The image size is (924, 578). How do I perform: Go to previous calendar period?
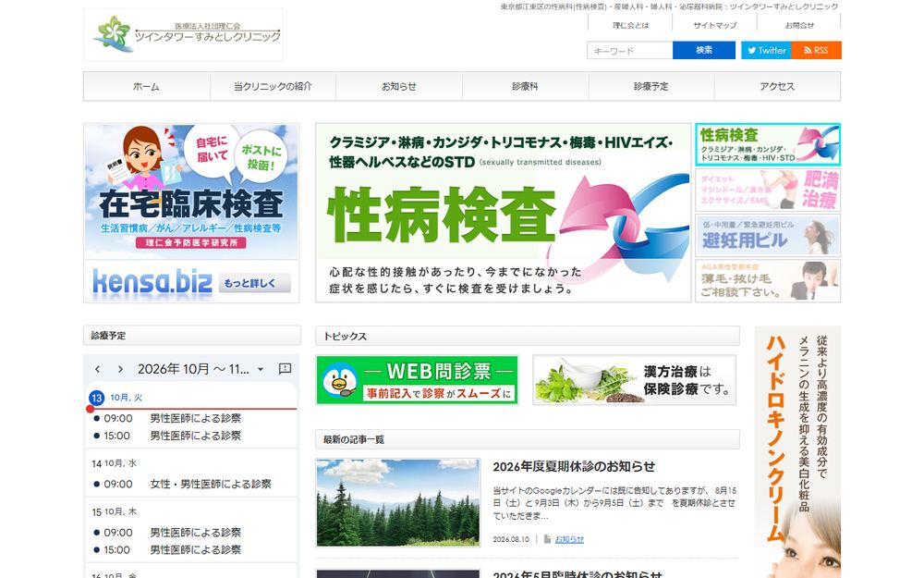(x=98, y=369)
